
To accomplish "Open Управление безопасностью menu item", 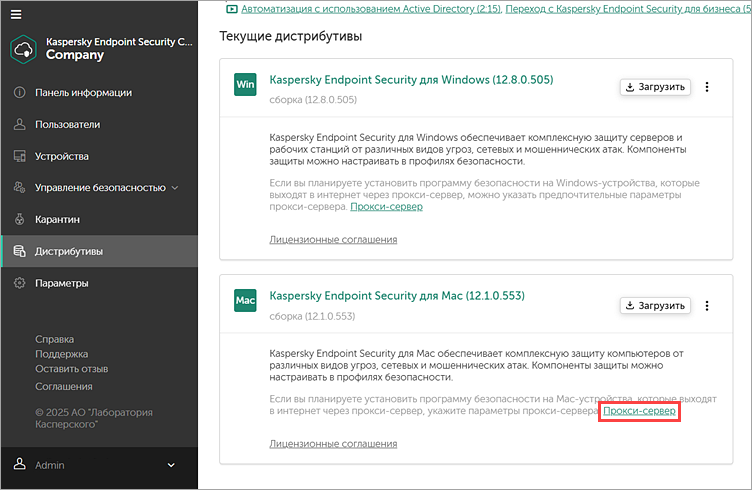I will [100, 187].
